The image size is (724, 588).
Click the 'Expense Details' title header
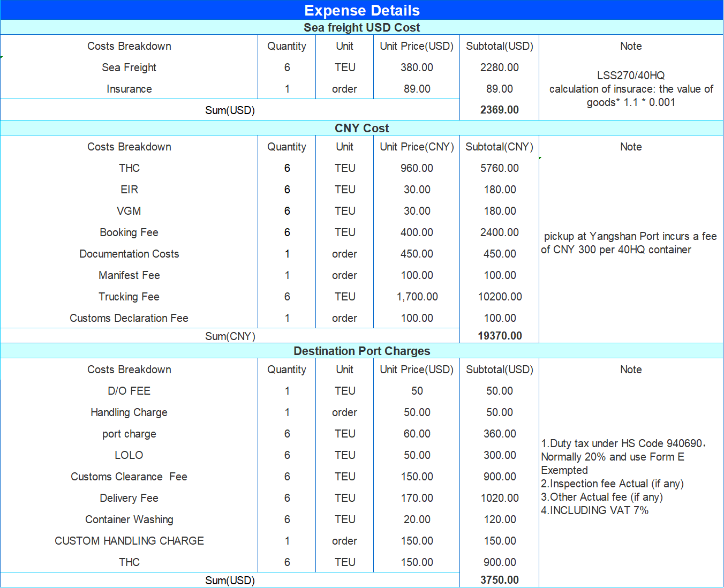pyautogui.click(x=362, y=10)
